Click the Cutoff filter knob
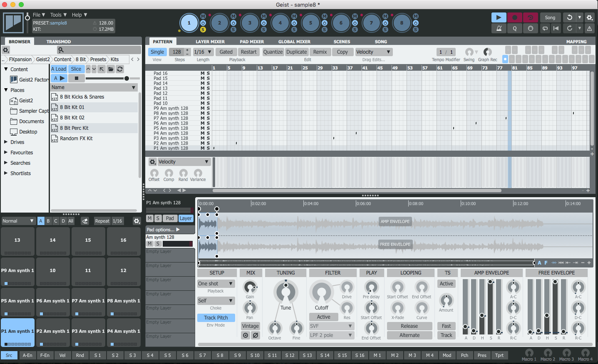The image size is (598, 364). pos(321,292)
